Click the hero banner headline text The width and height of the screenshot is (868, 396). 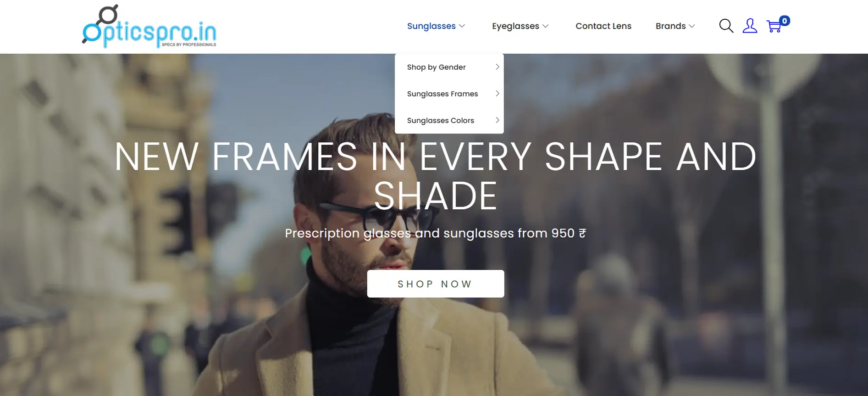point(435,176)
